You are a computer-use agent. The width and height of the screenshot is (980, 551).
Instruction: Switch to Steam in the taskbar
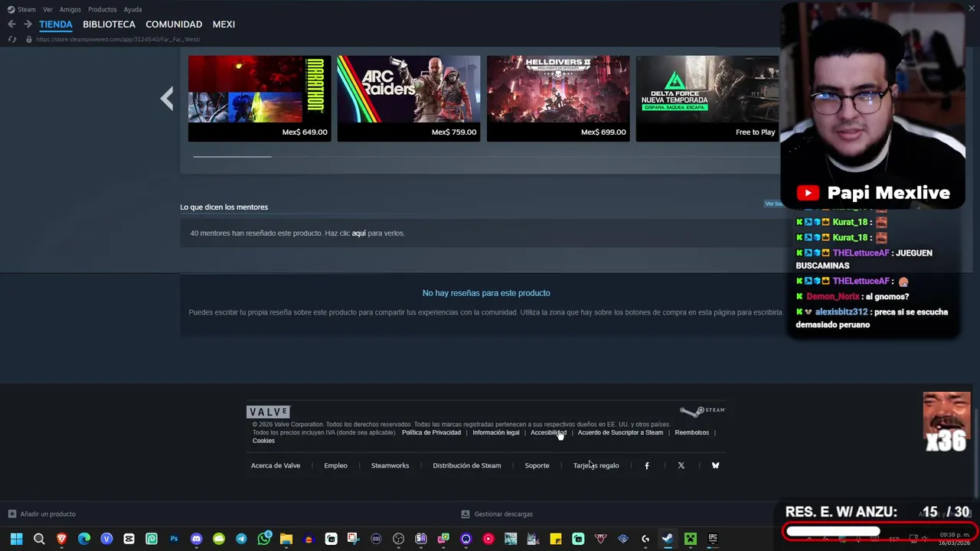(x=668, y=539)
